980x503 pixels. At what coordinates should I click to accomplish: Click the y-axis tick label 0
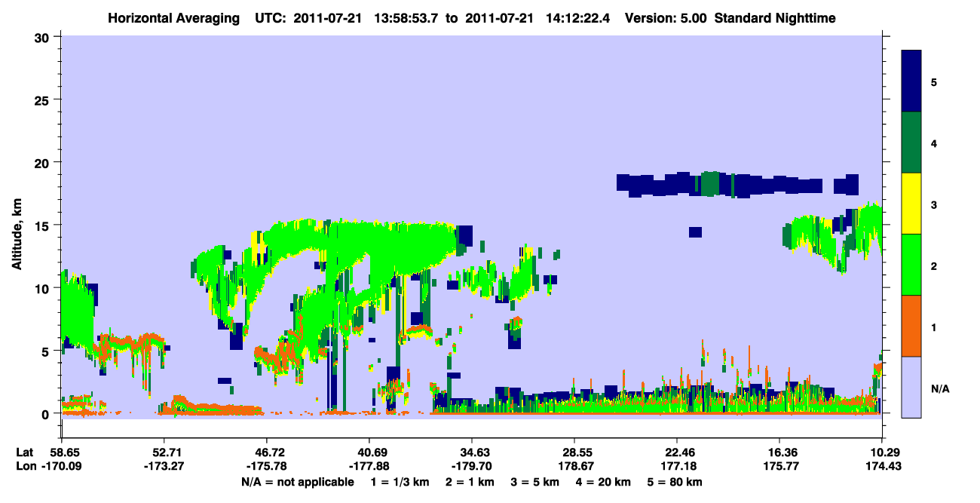pos(46,413)
